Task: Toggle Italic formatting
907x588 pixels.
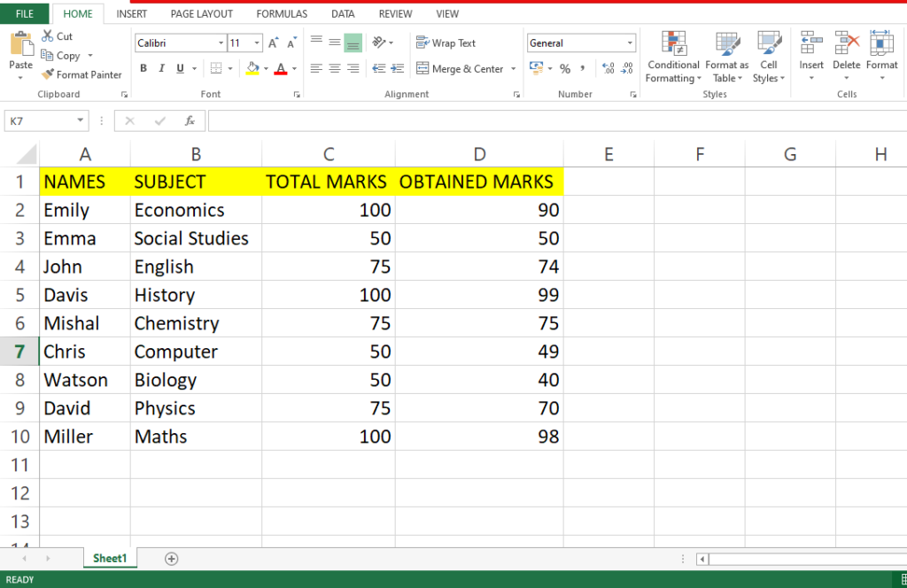Action: [x=161, y=68]
